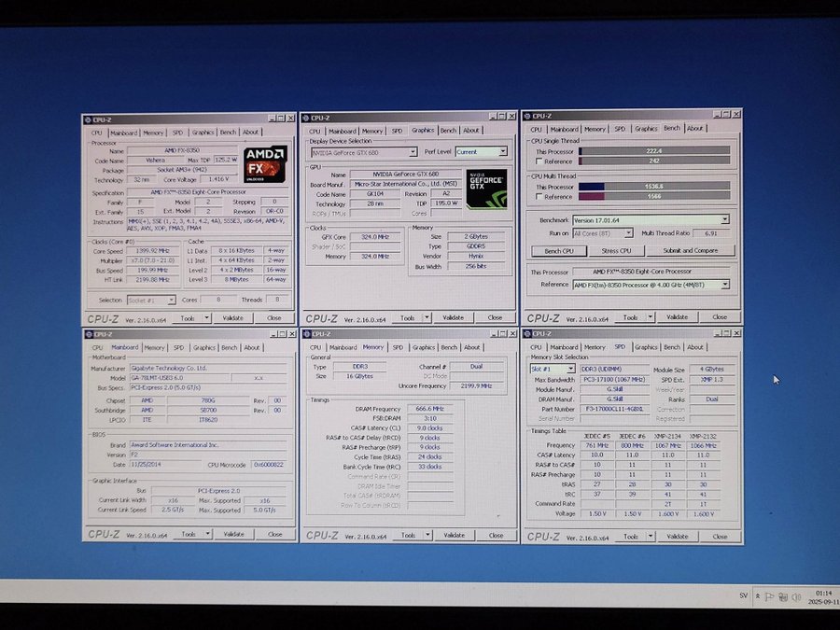Click the Bench CPU button
840x630 pixels.
point(559,251)
